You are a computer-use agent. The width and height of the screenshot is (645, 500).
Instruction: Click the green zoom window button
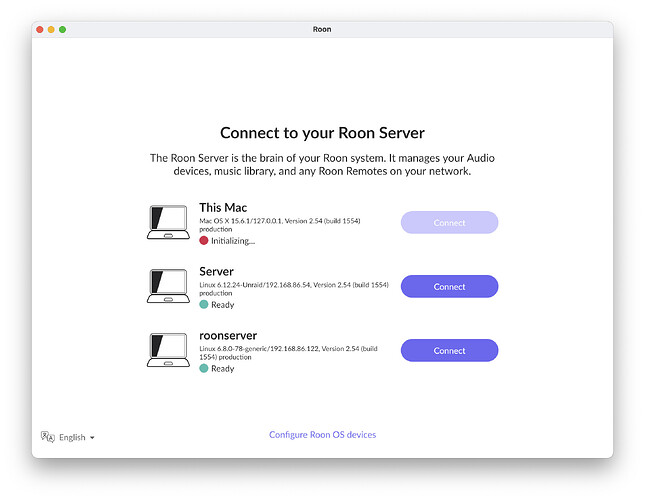click(x=62, y=30)
